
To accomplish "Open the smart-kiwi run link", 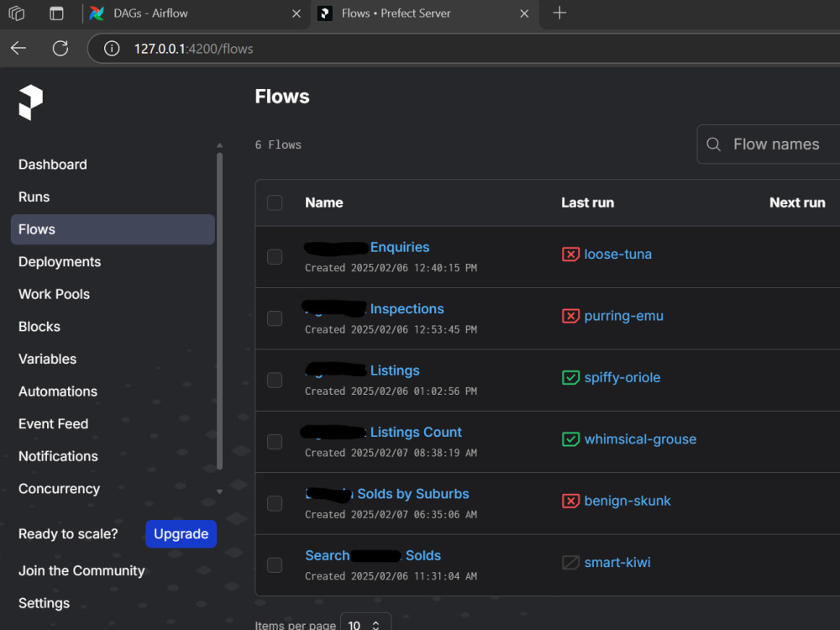I will point(617,562).
